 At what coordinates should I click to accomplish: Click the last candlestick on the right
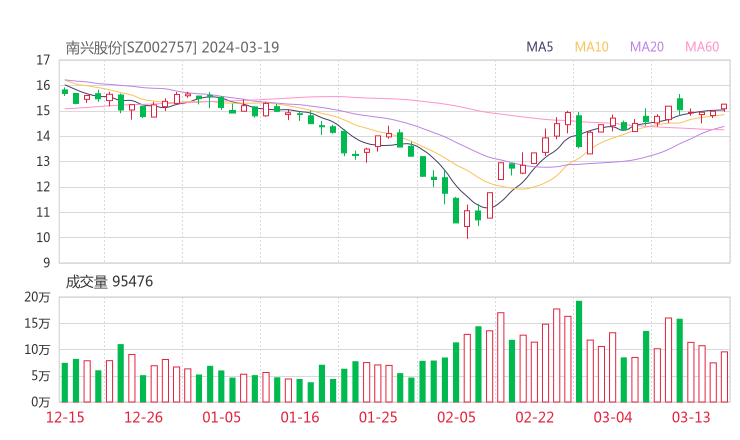[724, 107]
